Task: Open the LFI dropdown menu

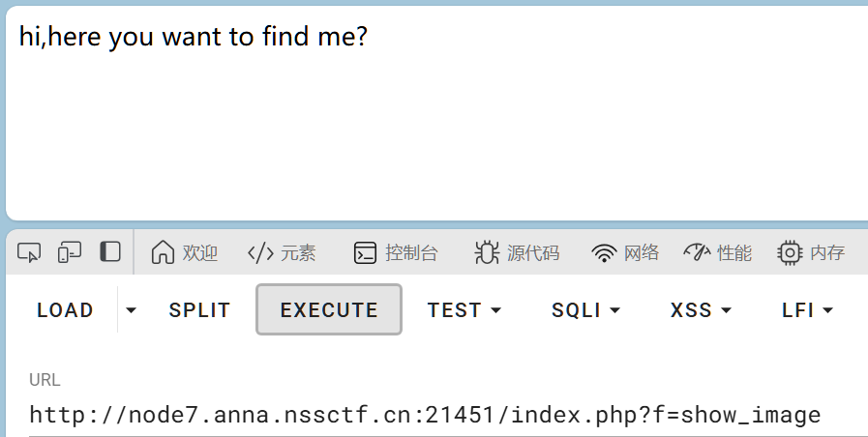Action: click(807, 310)
